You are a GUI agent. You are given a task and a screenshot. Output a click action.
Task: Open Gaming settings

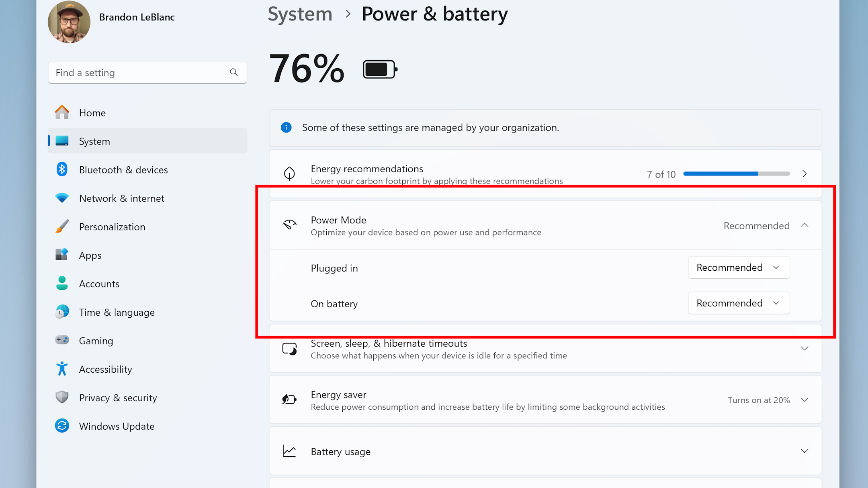pos(96,341)
